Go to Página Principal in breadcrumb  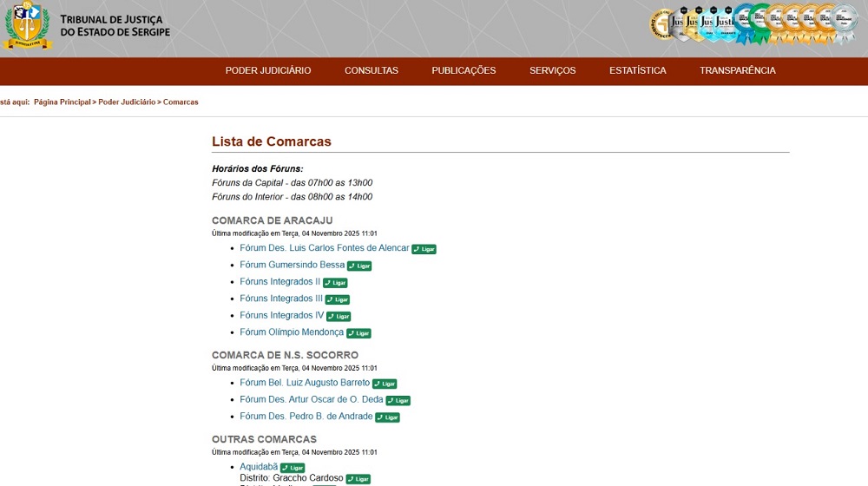(x=62, y=102)
